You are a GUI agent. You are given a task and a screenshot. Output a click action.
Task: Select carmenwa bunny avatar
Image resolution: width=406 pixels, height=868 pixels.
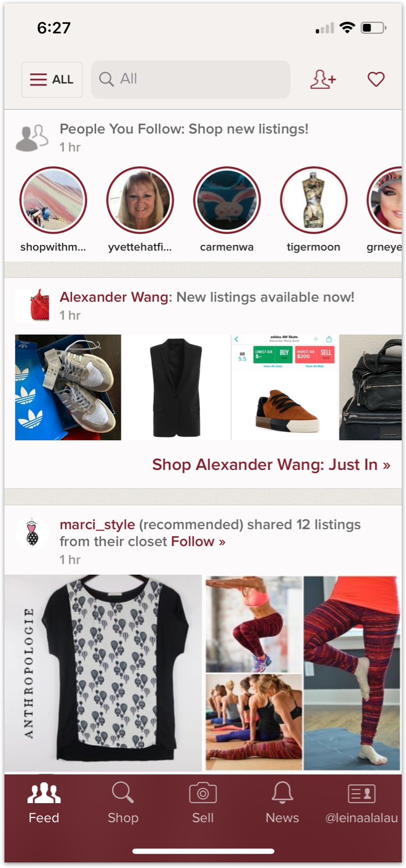[x=227, y=200]
